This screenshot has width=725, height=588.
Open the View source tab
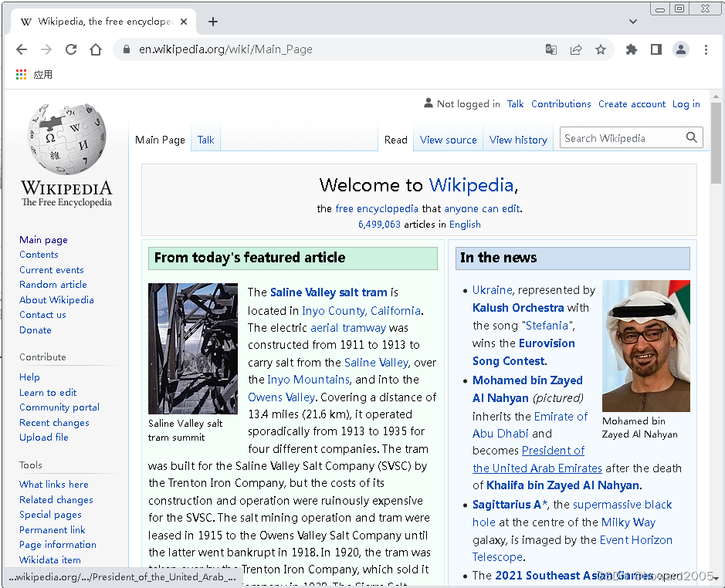tap(448, 140)
